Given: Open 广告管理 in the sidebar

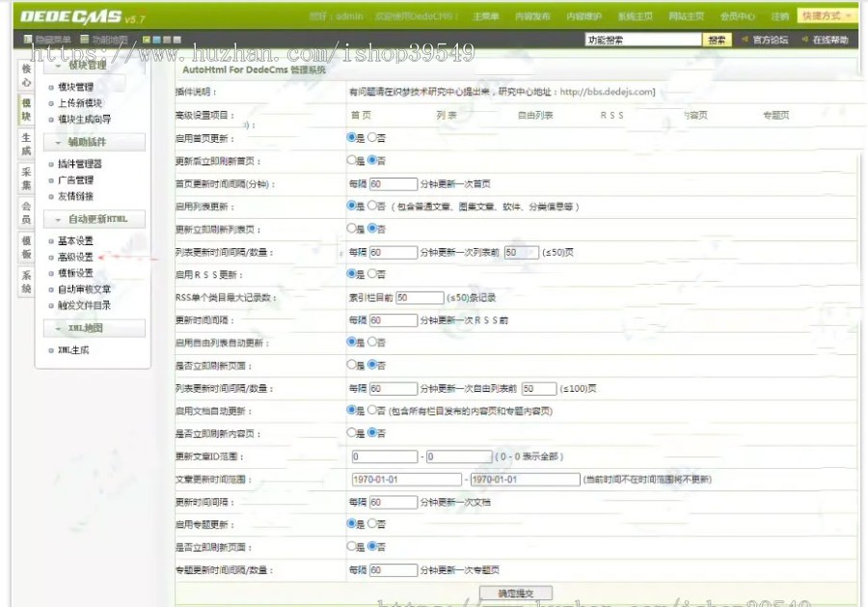Looking at the screenshot, I should pos(76,180).
